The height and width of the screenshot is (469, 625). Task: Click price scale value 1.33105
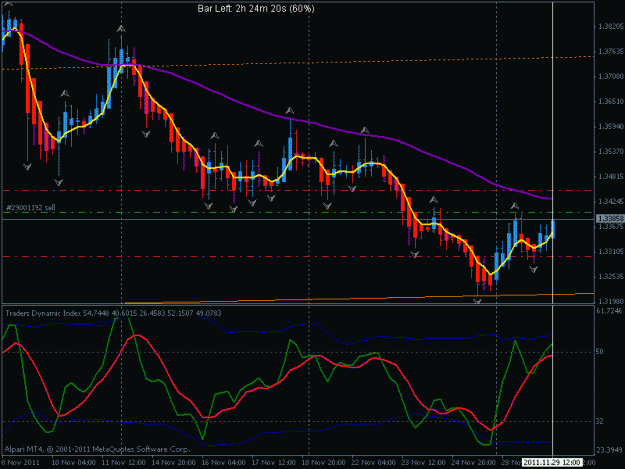coord(611,251)
